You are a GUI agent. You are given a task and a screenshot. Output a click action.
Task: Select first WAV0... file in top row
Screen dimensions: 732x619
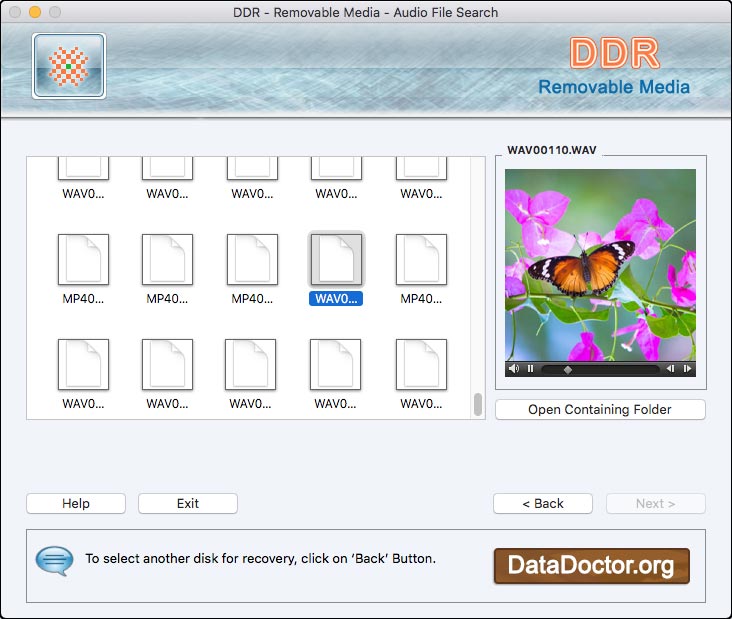coord(83,169)
